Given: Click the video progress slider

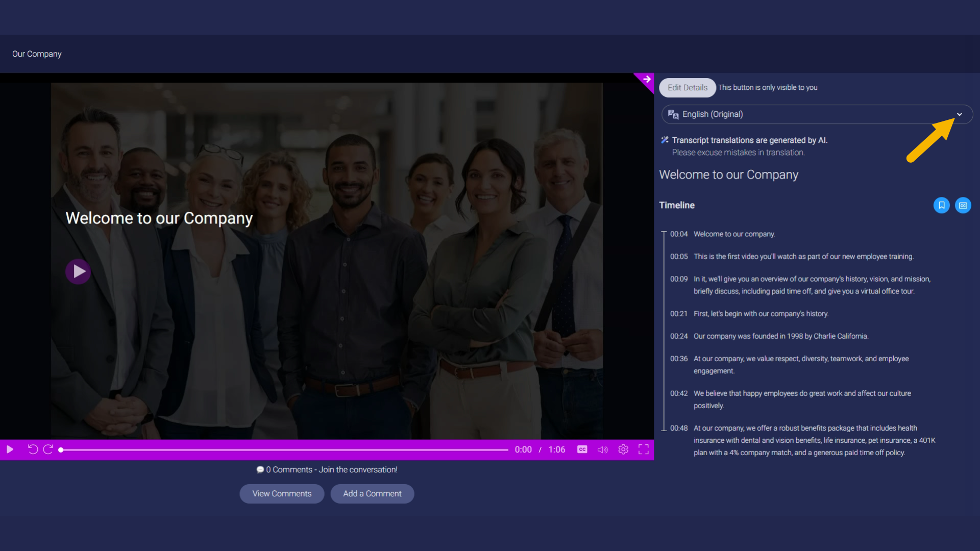Looking at the screenshot, I should (x=284, y=450).
